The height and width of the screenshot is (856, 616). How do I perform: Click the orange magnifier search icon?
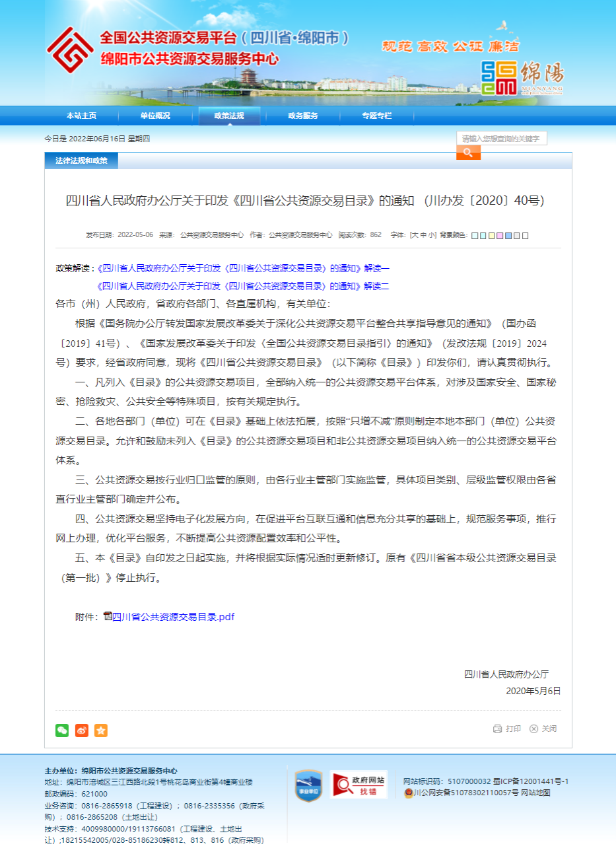468,151
